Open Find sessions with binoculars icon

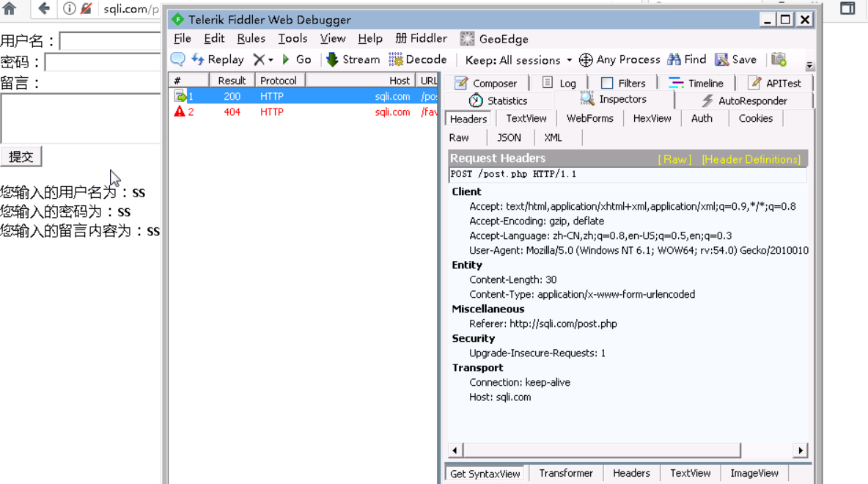[x=687, y=59]
